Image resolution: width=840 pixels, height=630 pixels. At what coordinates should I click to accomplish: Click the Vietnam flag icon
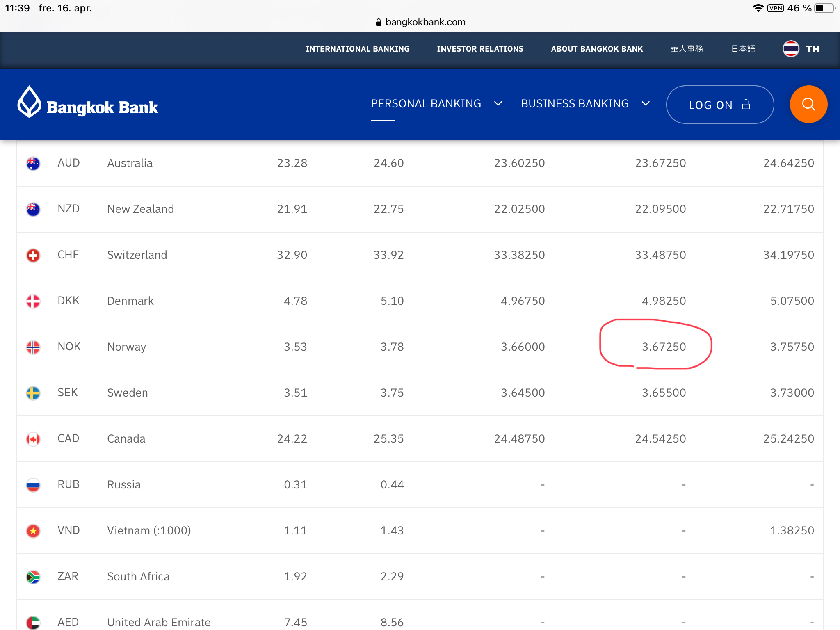point(33,531)
